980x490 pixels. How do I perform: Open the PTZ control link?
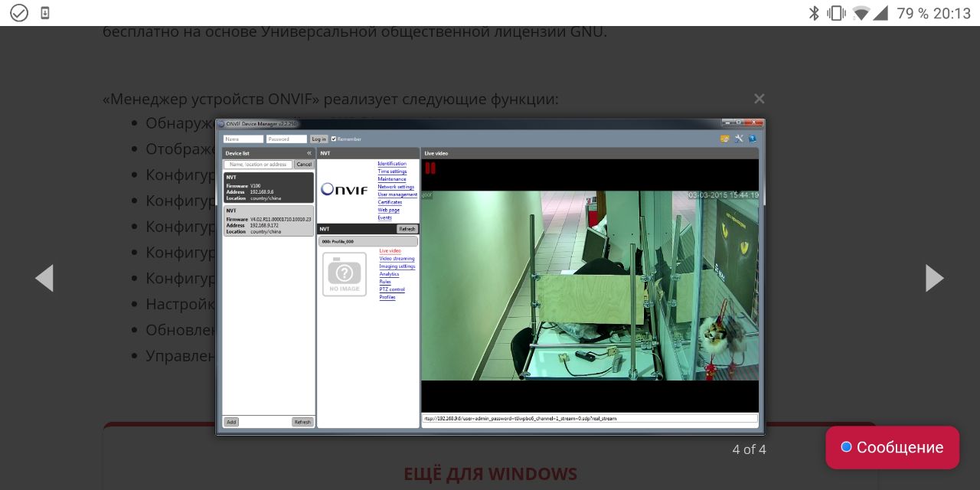392,289
